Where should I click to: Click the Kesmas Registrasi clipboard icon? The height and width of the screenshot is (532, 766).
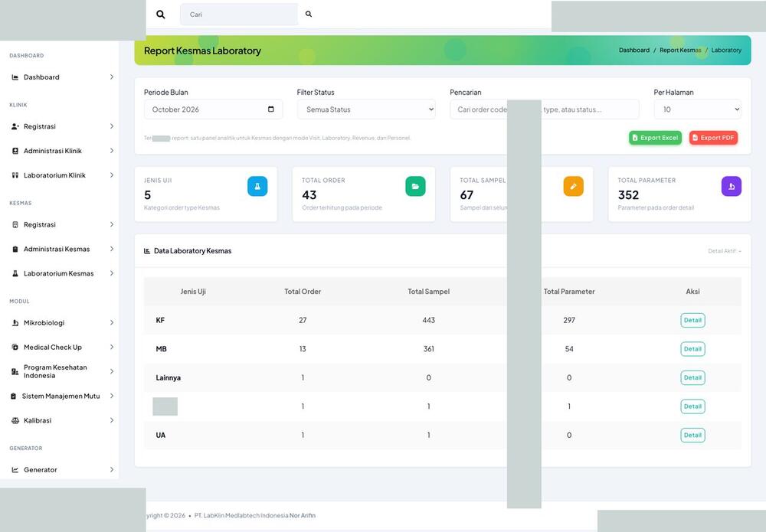(15, 224)
